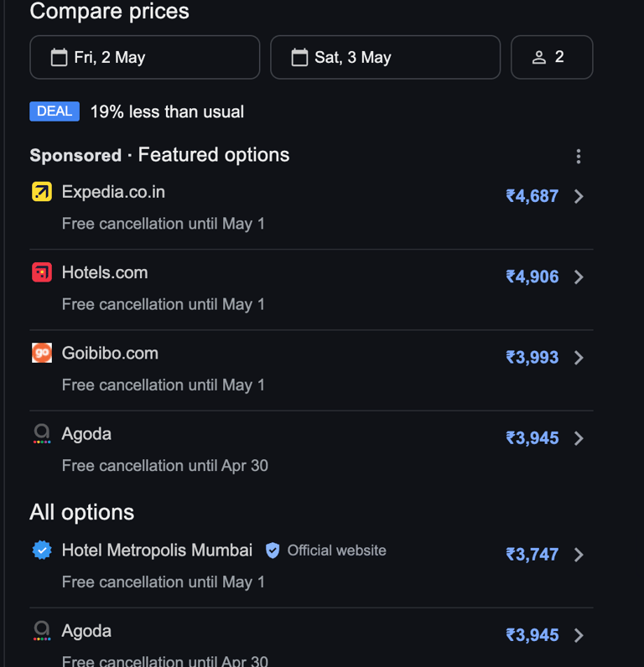
Task: Open the Goibibo.com ₹3,993 price link
Action: 532,358
